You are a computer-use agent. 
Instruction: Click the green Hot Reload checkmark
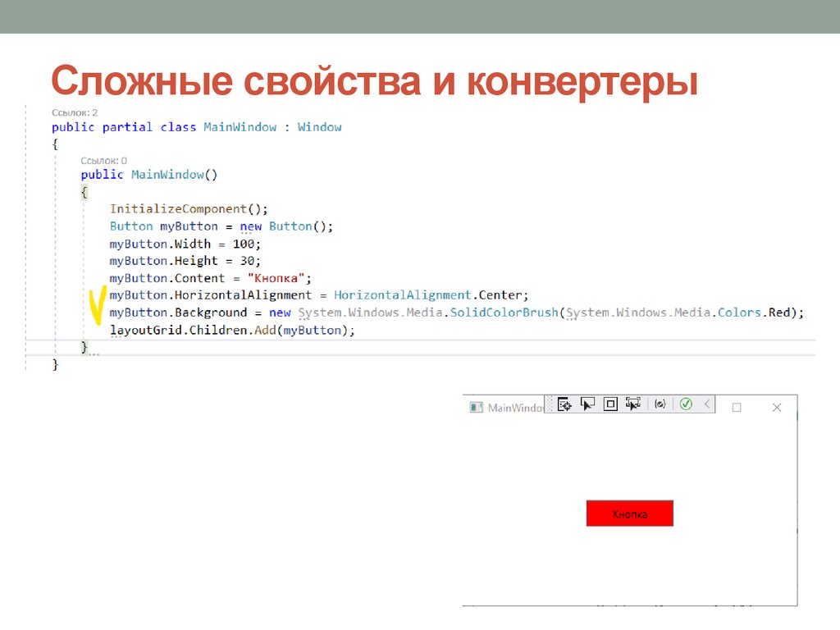point(686,404)
